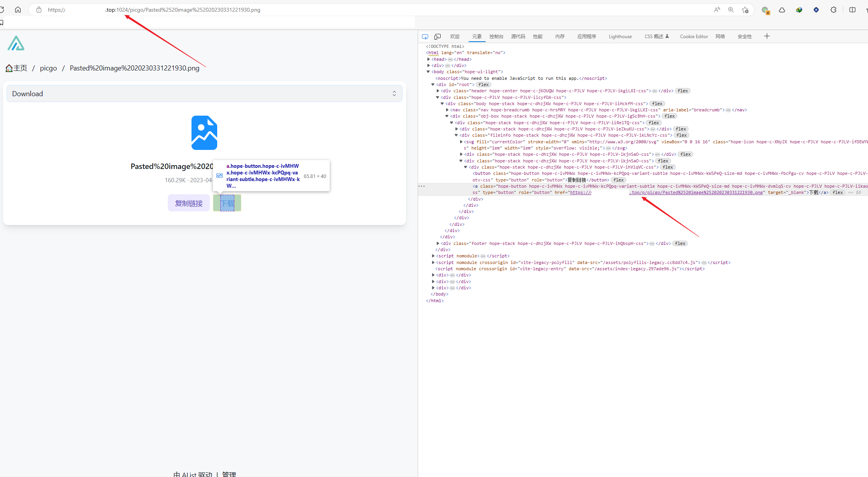The width and height of the screenshot is (868, 477).
Task: Click the 复制链接 button
Action: tap(189, 203)
